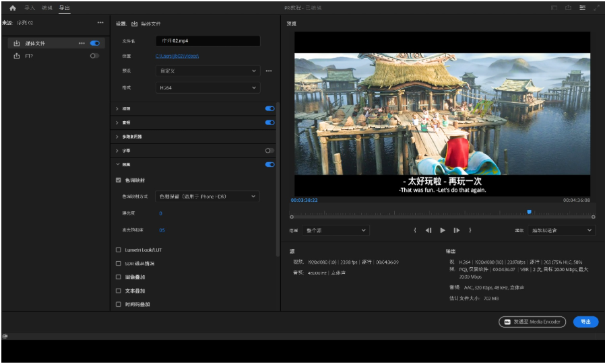Enable the FTP destination switch
This screenshot has height=364, width=607.
94,56
